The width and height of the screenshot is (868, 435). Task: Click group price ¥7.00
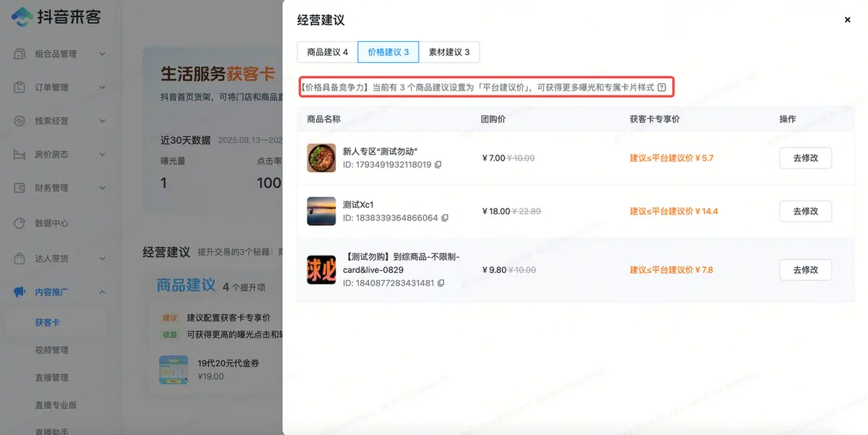coord(493,158)
